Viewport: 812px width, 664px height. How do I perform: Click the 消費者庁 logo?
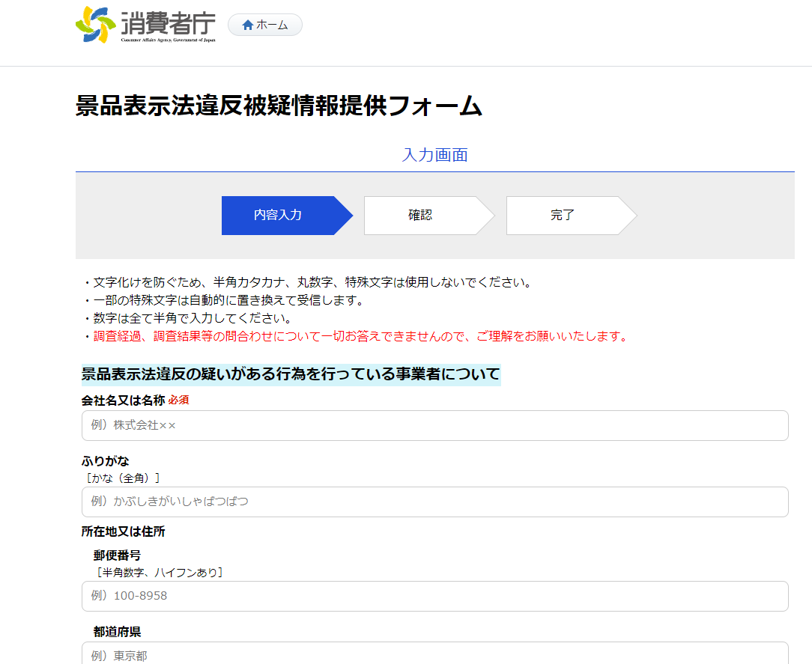click(145, 24)
